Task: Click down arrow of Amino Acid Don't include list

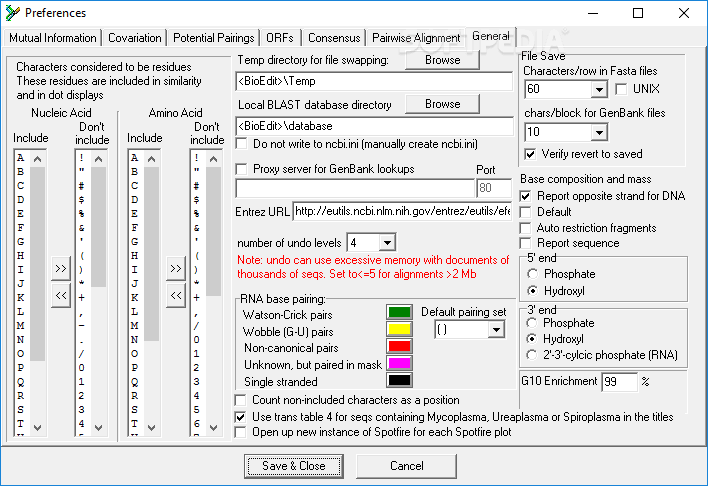Action: tap(214, 427)
